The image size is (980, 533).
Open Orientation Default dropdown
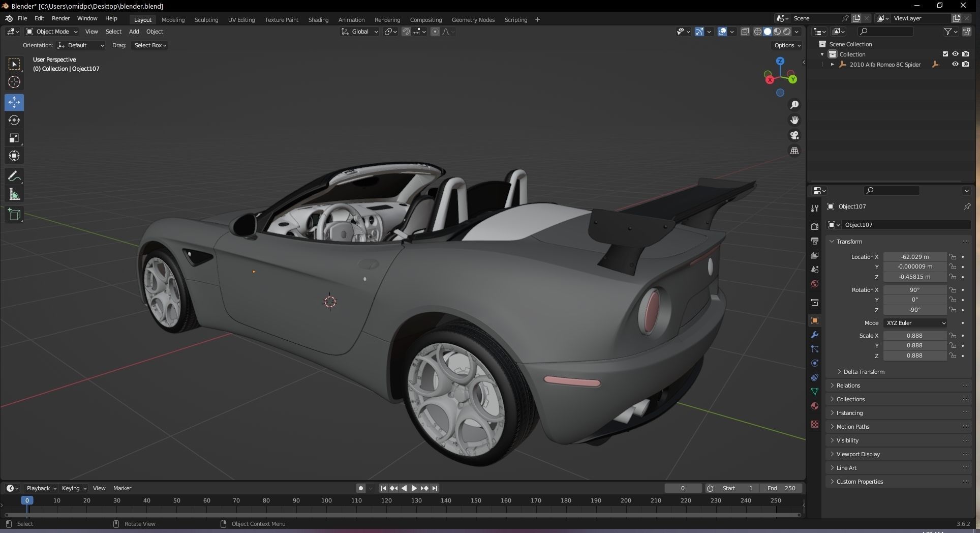[81, 45]
